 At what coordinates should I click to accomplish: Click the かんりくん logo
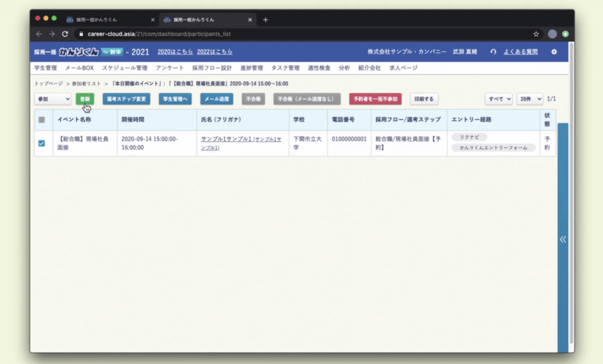pos(78,52)
